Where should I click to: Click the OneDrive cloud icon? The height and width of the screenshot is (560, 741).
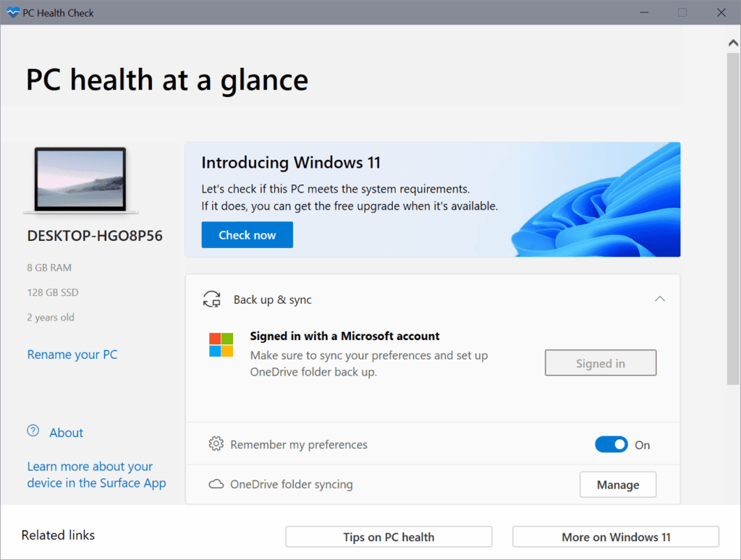point(216,484)
